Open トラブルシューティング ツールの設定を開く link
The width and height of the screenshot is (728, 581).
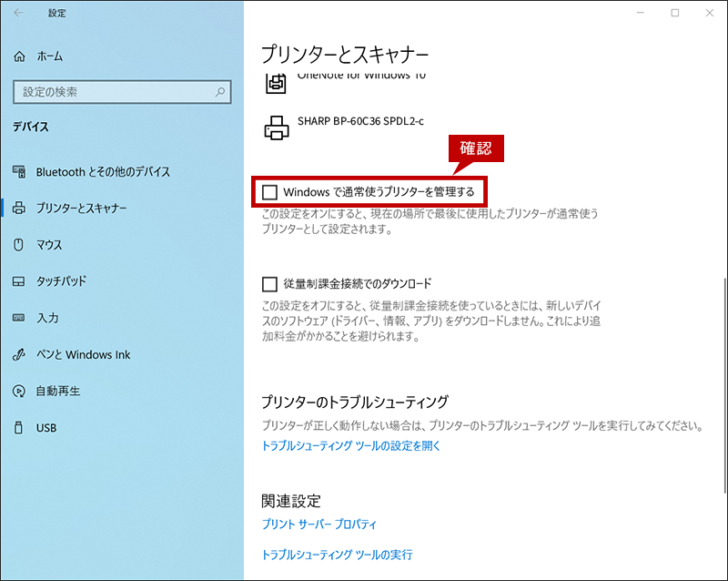[x=350, y=446]
